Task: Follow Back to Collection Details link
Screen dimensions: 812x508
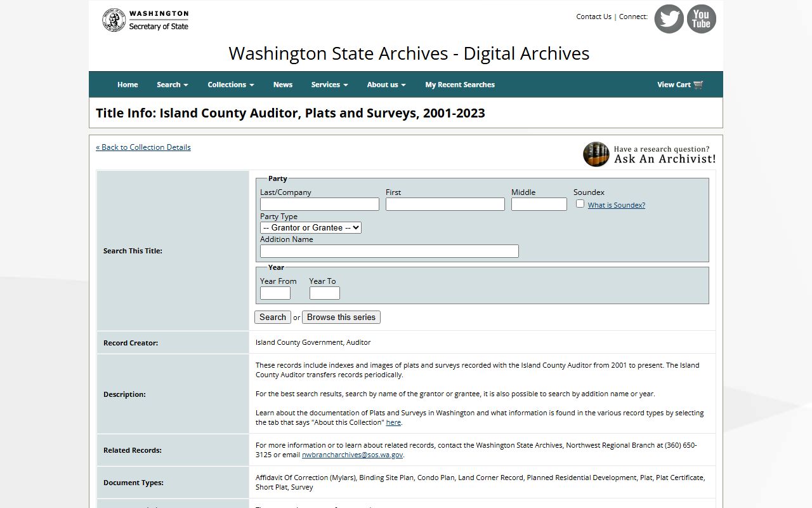Action: coord(143,147)
